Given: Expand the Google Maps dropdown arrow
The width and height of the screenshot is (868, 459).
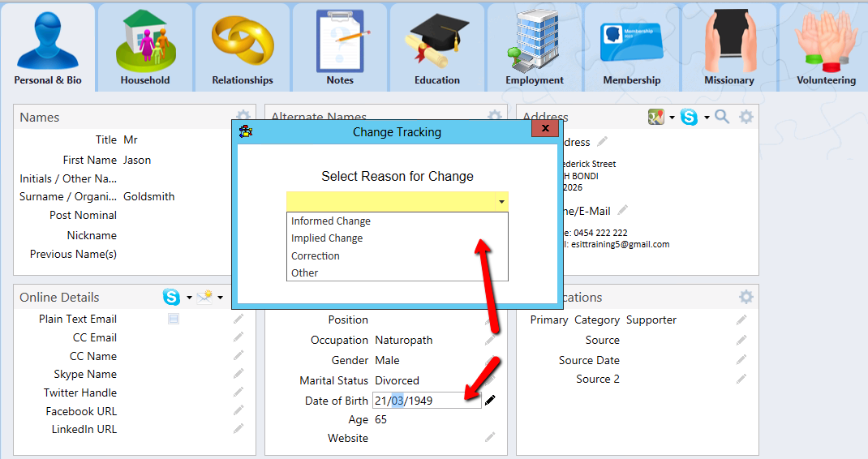Looking at the screenshot, I should 672,118.
